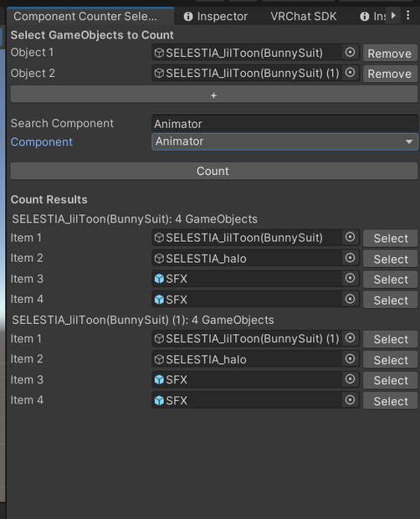Click object picker circle beside first SELESTIA_halo

[x=350, y=258]
